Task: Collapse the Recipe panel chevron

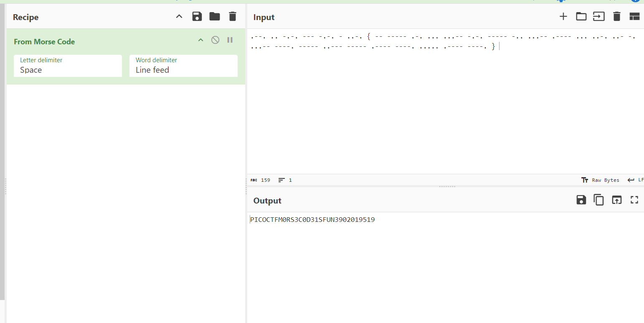Action: 179,17
